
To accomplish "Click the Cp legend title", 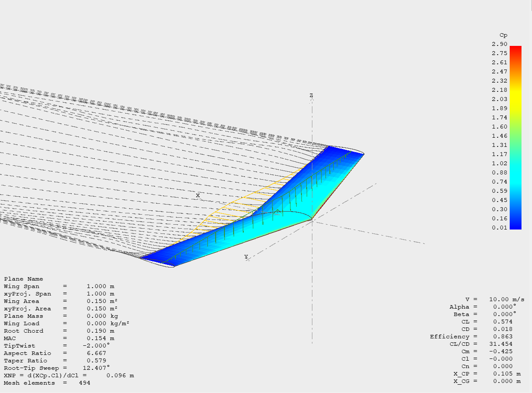I will point(503,35).
